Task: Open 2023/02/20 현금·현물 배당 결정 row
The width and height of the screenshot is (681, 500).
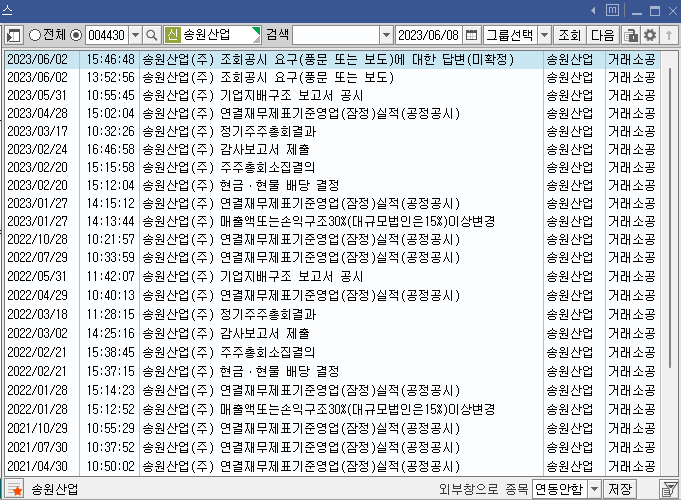Action: (332, 185)
